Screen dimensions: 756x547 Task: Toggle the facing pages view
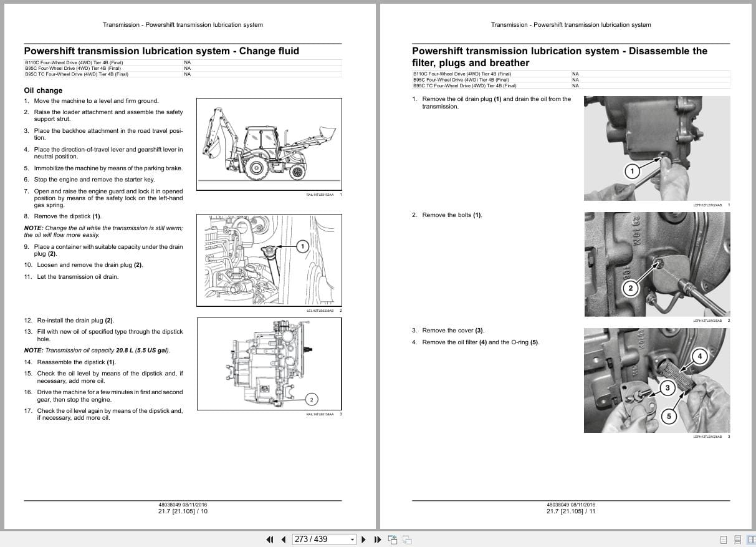coord(751,539)
